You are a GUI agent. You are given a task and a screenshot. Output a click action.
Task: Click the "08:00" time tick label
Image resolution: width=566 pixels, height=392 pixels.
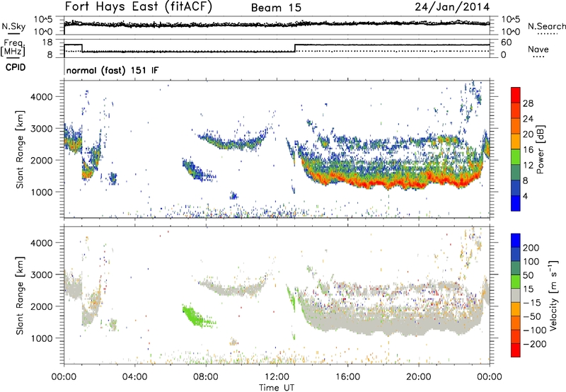[x=206, y=377]
